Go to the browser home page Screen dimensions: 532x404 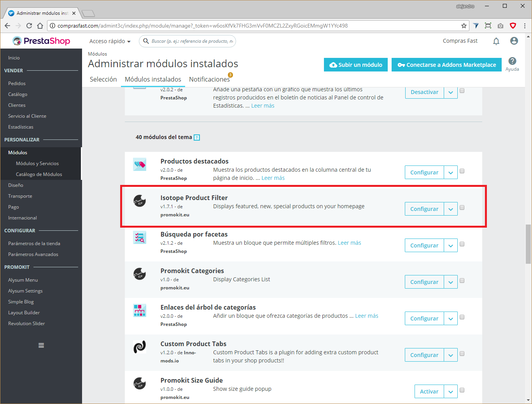(x=40, y=26)
